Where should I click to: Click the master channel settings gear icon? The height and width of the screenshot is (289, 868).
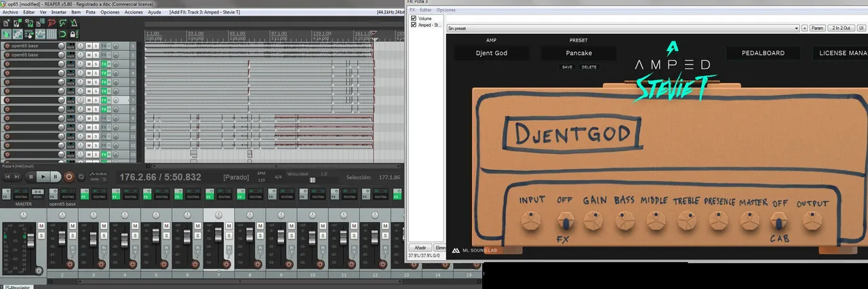click(39, 270)
